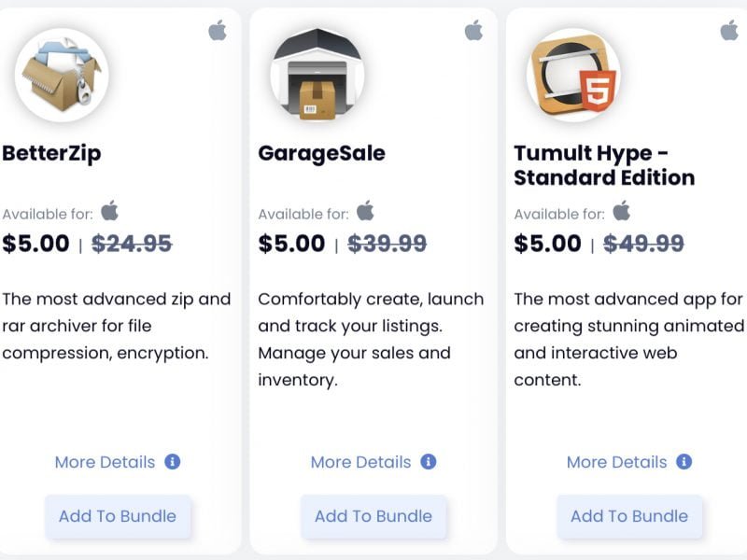Click the Apple logo on the Tumult Hype card
The height and width of the screenshot is (560, 747).
(727, 30)
